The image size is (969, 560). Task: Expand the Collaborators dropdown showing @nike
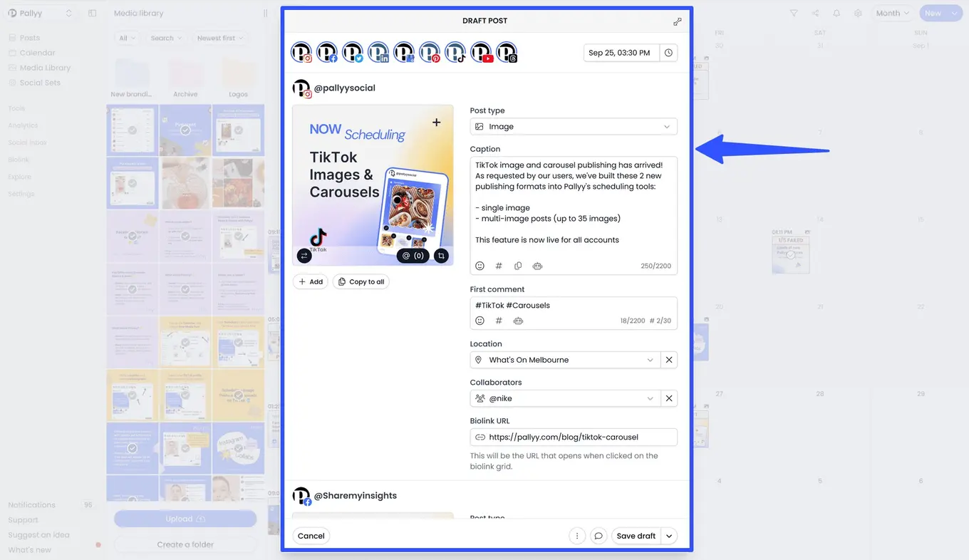click(649, 398)
